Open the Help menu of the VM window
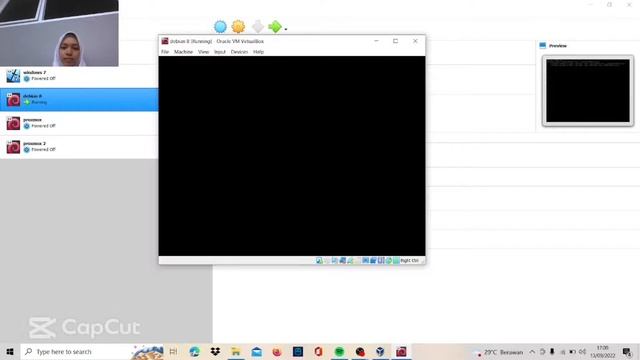The height and width of the screenshot is (360, 640). 258,52
